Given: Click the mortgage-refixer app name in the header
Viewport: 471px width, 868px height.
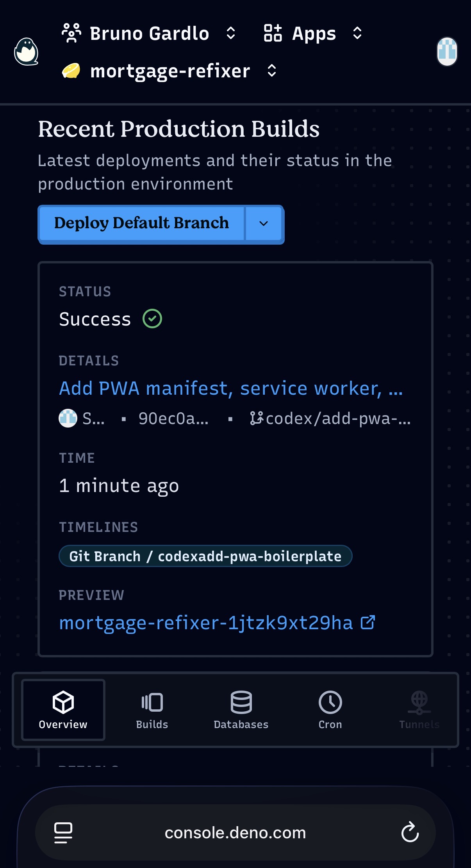Looking at the screenshot, I should pyautogui.click(x=170, y=71).
